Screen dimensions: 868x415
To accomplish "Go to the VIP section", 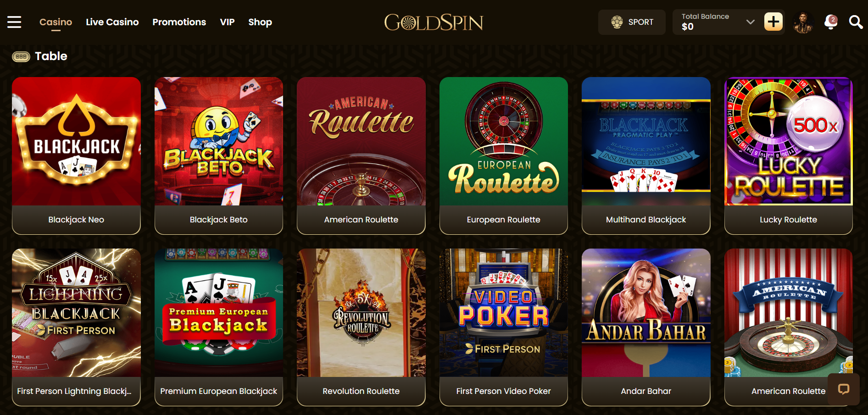I will [227, 22].
